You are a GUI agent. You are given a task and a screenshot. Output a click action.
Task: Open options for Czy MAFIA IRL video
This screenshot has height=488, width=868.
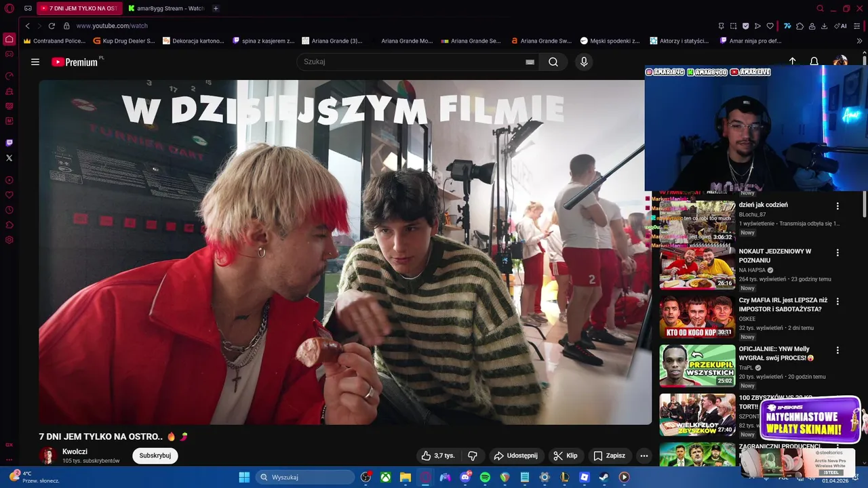(x=837, y=302)
